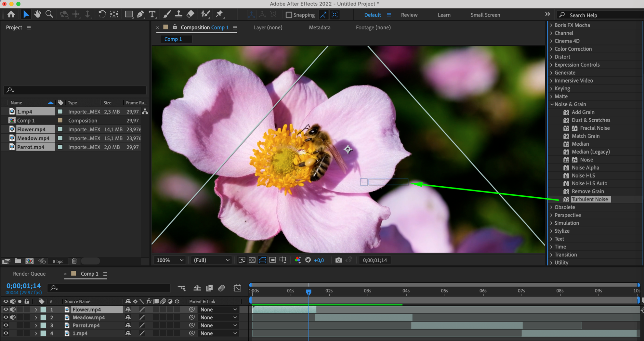Take a snapshot with camera icon
The height and width of the screenshot is (341, 644).
[x=339, y=260]
